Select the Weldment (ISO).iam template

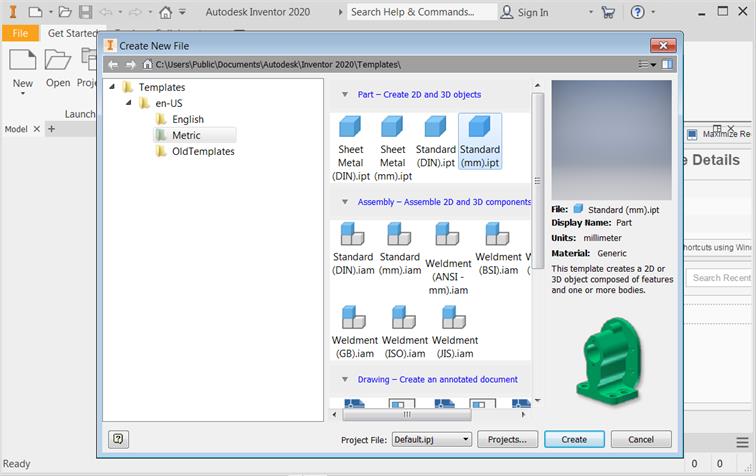[x=405, y=332]
